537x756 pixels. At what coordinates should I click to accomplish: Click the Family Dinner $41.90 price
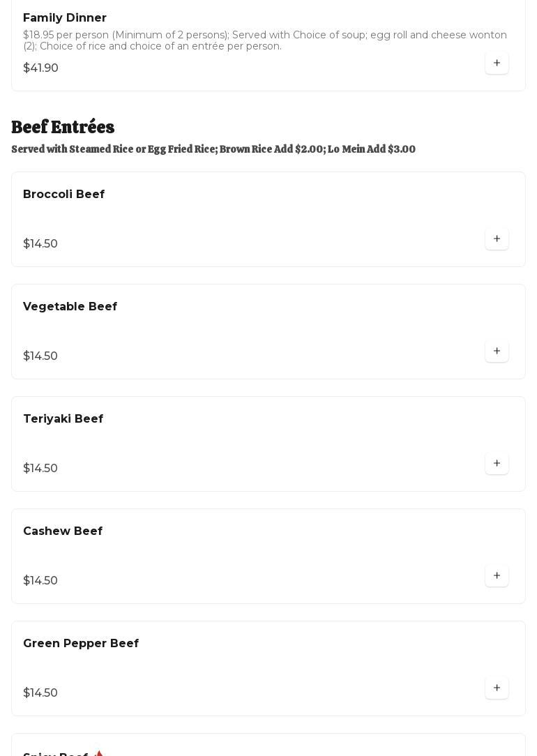coord(40,68)
